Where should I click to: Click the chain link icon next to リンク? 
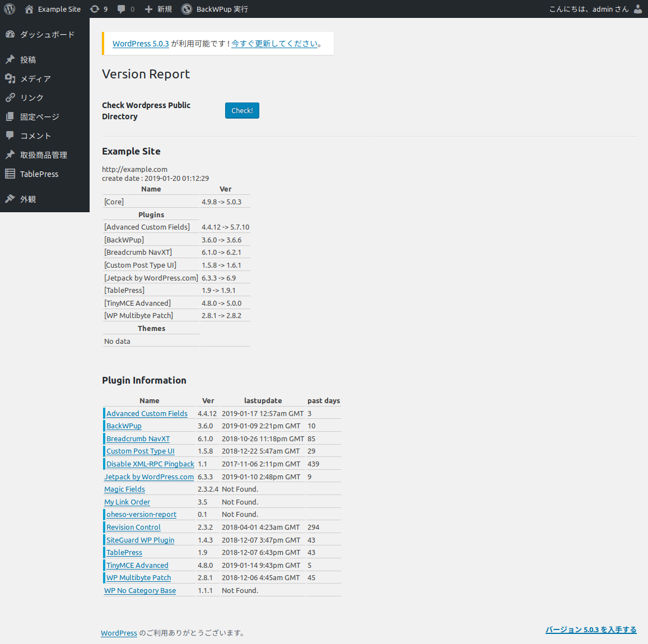[10, 97]
